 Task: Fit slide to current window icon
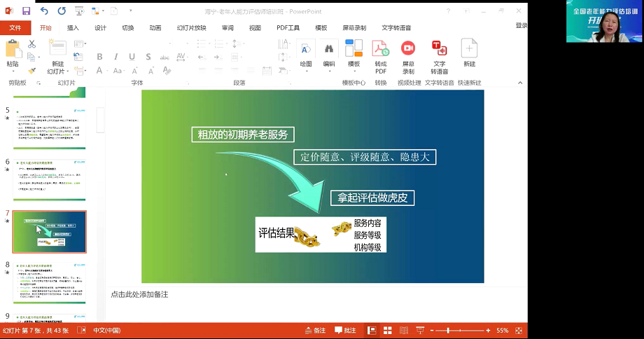(x=519, y=331)
